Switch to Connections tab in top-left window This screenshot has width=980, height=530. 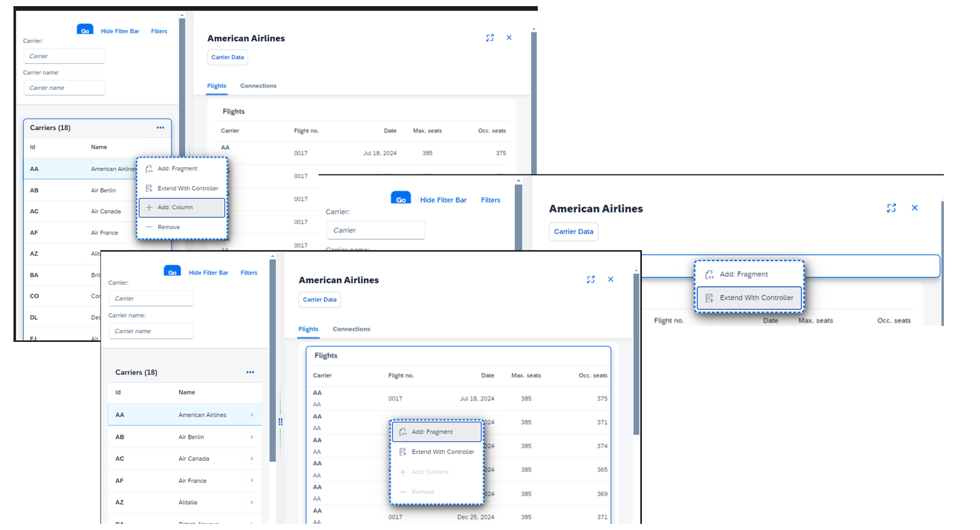258,86
